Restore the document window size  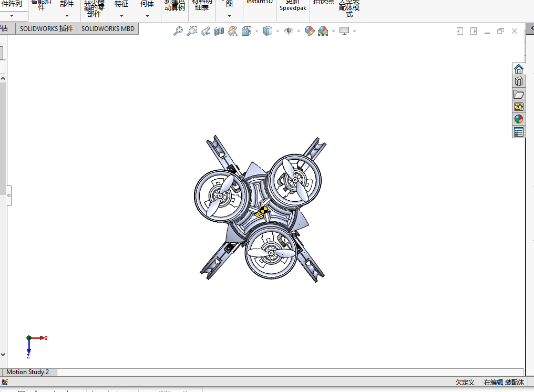[x=500, y=31]
